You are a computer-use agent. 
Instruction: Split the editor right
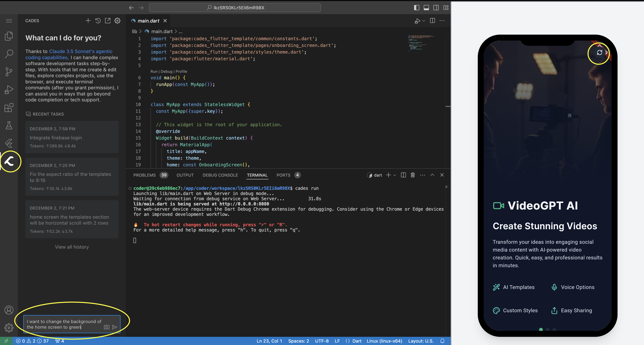pyautogui.click(x=433, y=21)
